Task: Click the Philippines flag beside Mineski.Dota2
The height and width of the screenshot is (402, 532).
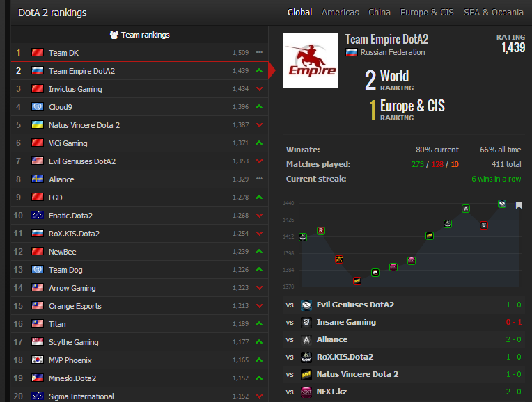Action: pyautogui.click(x=38, y=378)
